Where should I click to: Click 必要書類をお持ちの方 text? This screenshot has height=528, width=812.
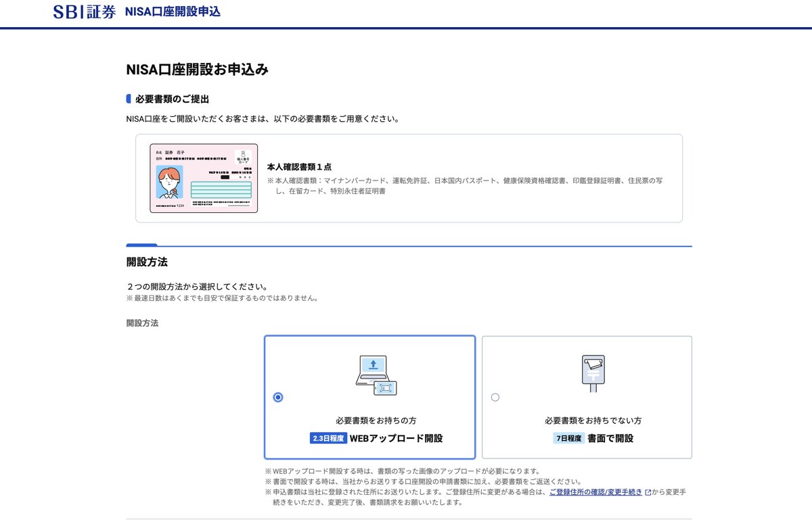(x=376, y=421)
